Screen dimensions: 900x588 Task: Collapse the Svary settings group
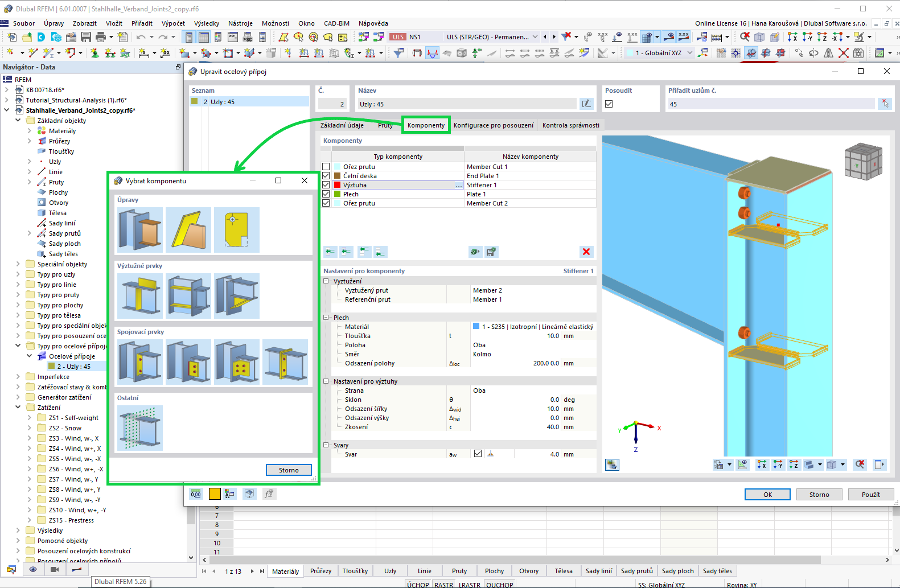pyautogui.click(x=326, y=445)
